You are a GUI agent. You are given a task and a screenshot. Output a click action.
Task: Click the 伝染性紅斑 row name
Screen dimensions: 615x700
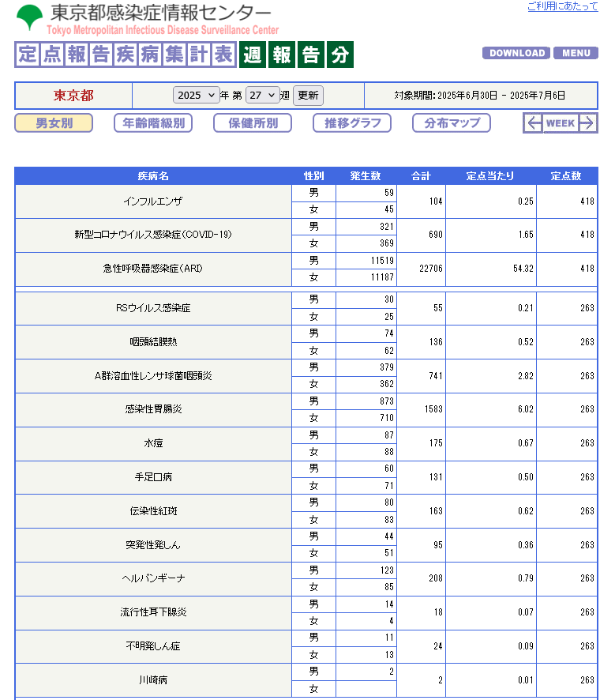[153, 511]
